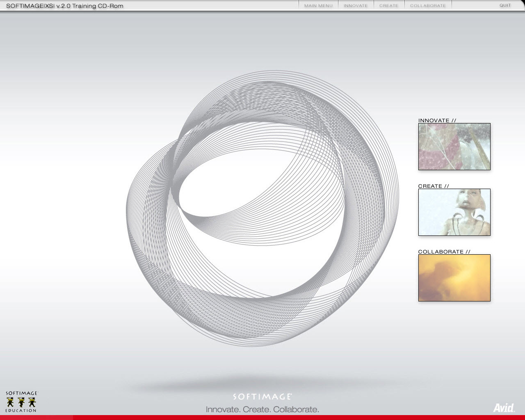Click the Avid logo
The height and width of the screenshot is (420, 525).
tap(503, 408)
